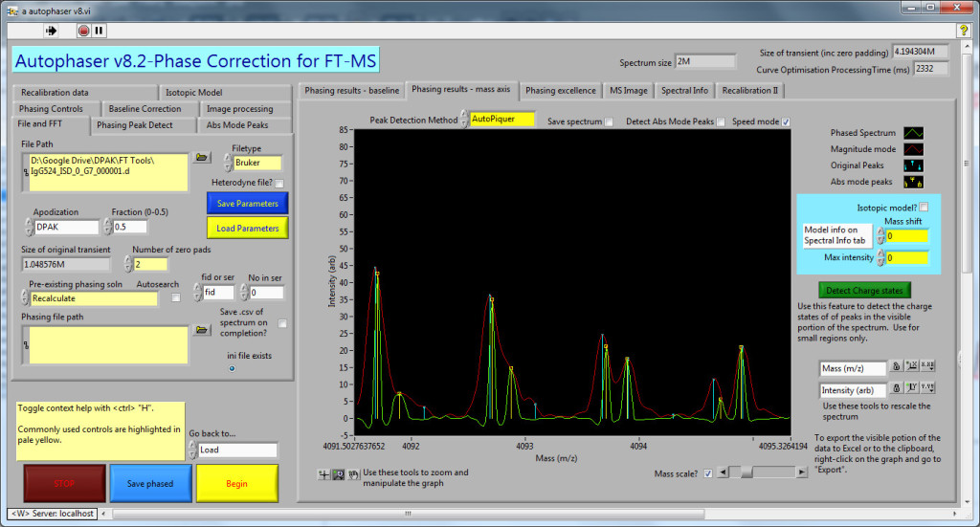The width and height of the screenshot is (980, 527).
Task: Browse for Phasing file path folder icon
Action: tap(201, 329)
